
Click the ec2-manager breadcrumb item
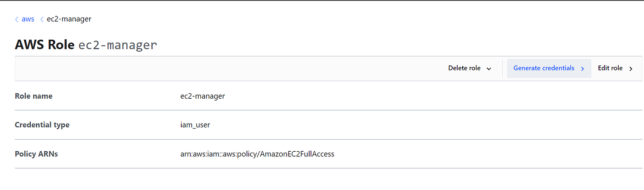coord(69,19)
